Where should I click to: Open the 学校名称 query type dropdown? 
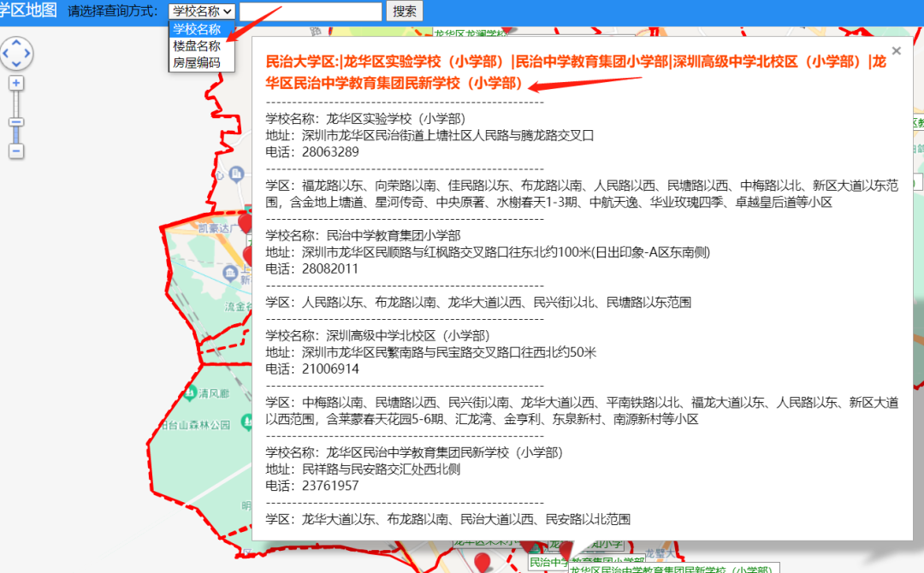click(x=202, y=11)
